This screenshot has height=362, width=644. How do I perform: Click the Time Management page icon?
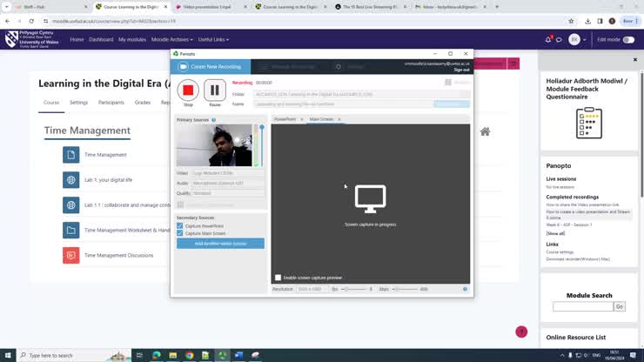tap(71, 155)
